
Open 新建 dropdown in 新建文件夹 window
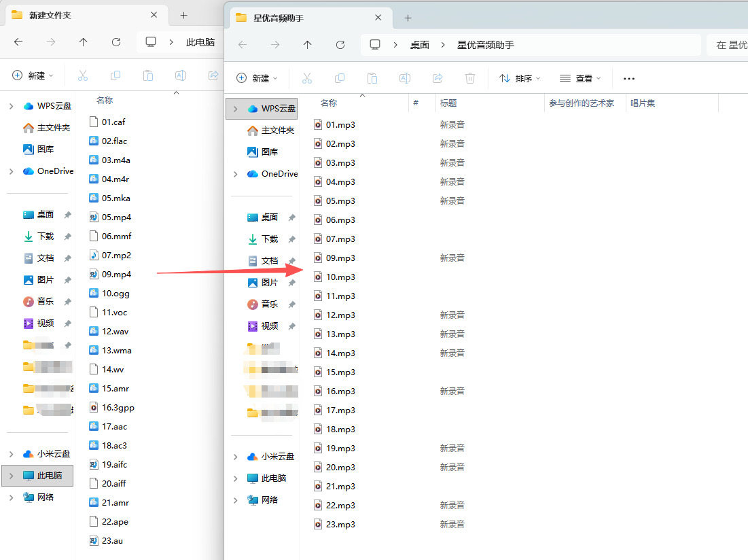(33, 75)
